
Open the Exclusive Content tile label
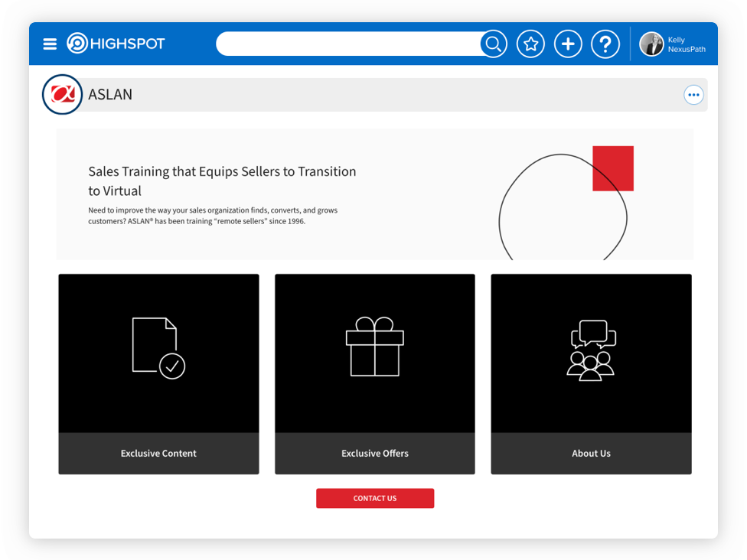pyautogui.click(x=158, y=454)
